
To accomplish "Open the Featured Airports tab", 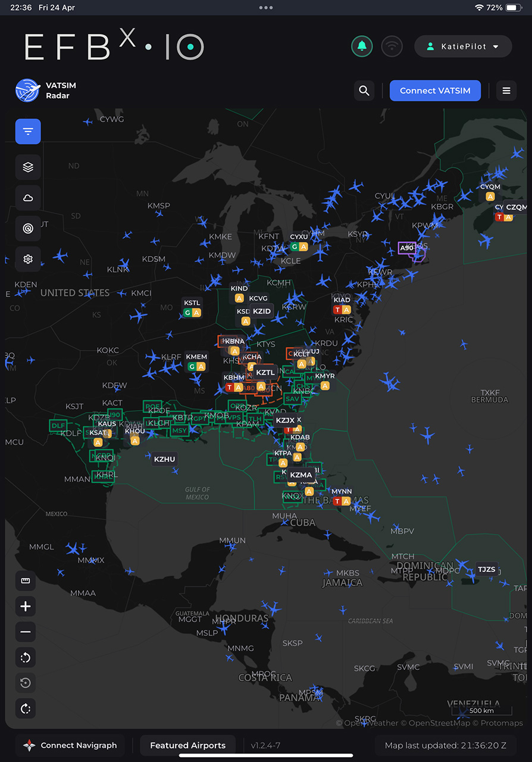I will click(x=187, y=745).
